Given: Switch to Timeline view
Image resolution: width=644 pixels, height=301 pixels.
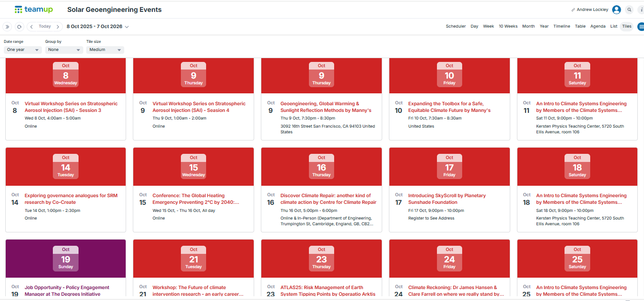Looking at the screenshot, I should [x=562, y=27].
